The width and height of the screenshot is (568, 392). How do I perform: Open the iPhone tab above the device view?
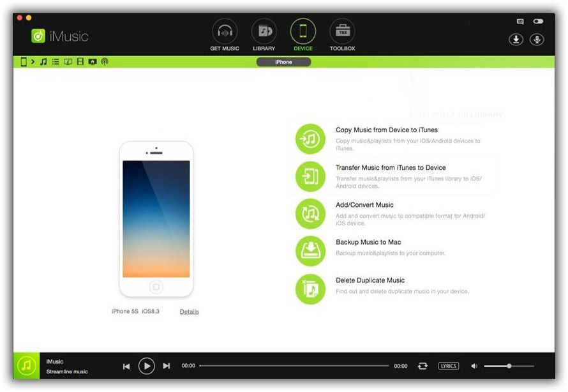(x=283, y=62)
